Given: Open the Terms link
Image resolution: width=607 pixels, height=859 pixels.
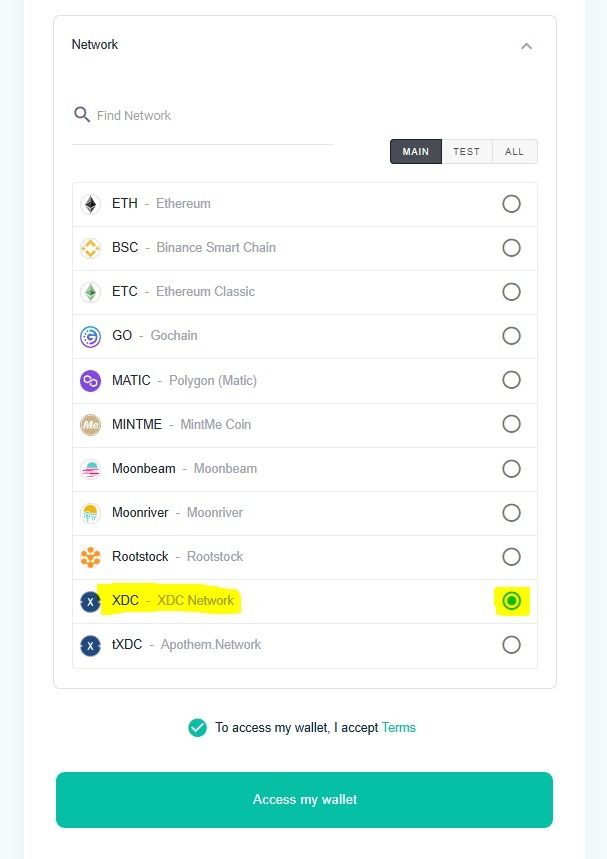Looking at the screenshot, I should (399, 728).
